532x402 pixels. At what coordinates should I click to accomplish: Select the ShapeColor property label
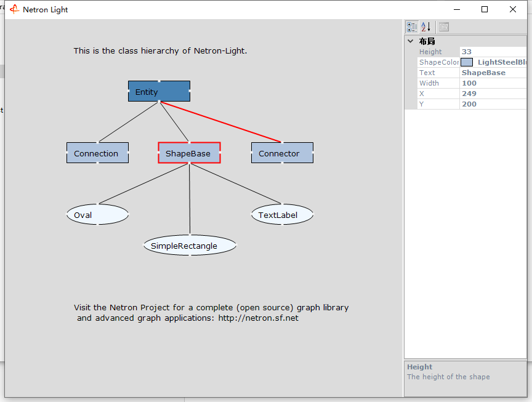438,62
